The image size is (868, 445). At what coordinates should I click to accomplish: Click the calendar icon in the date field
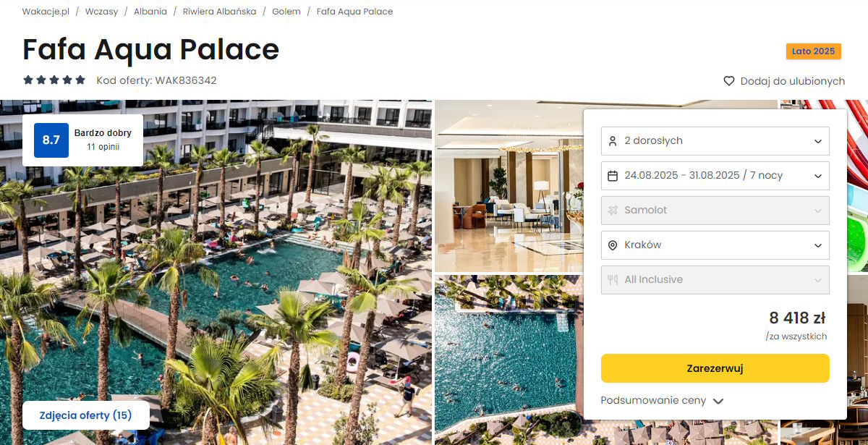pyautogui.click(x=613, y=175)
